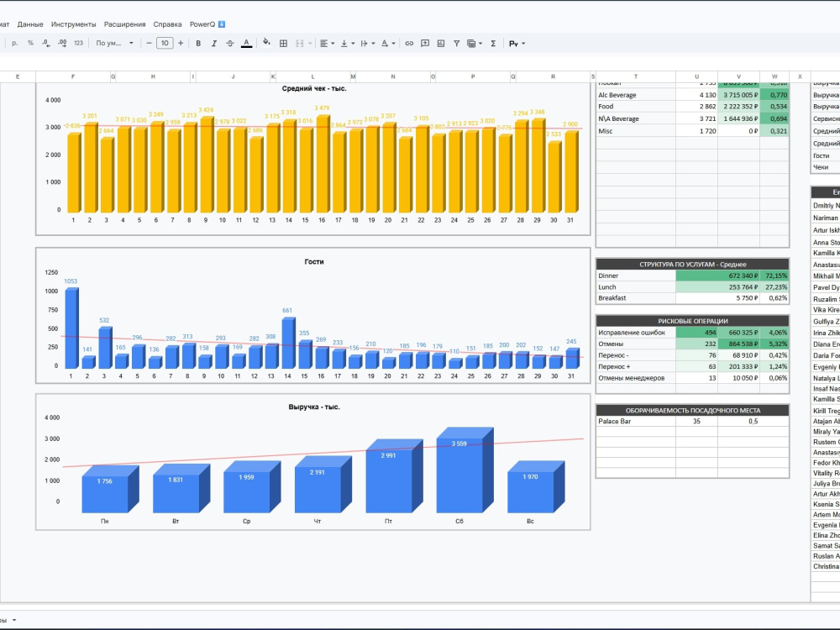Decrease decimal places
This screenshot has height=630, width=840.
46,44
